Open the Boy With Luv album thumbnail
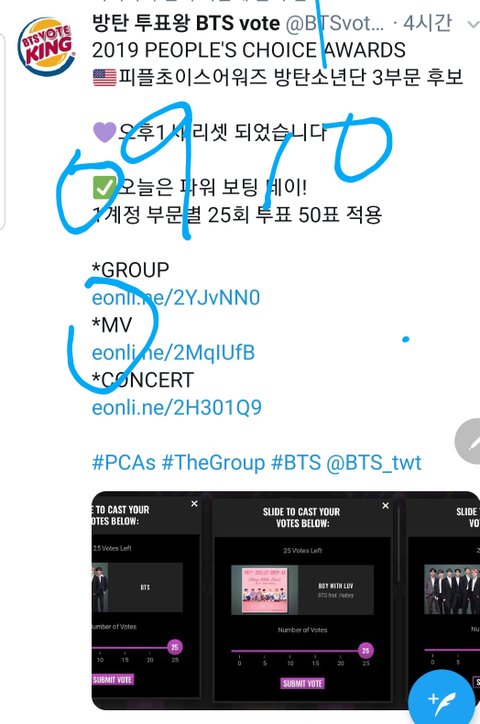480x724 pixels. [264, 590]
